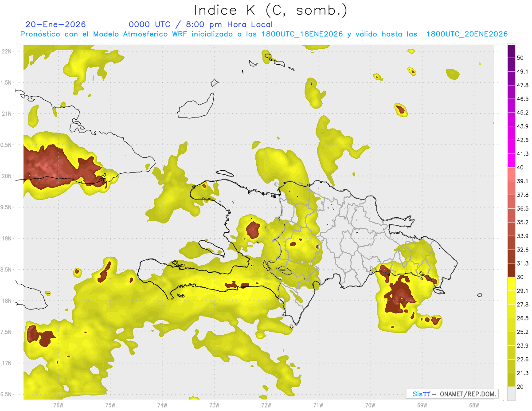Select the 75W longitude axis label
The height and width of the screenshot is (411, 532).
[x=110, y=404]
